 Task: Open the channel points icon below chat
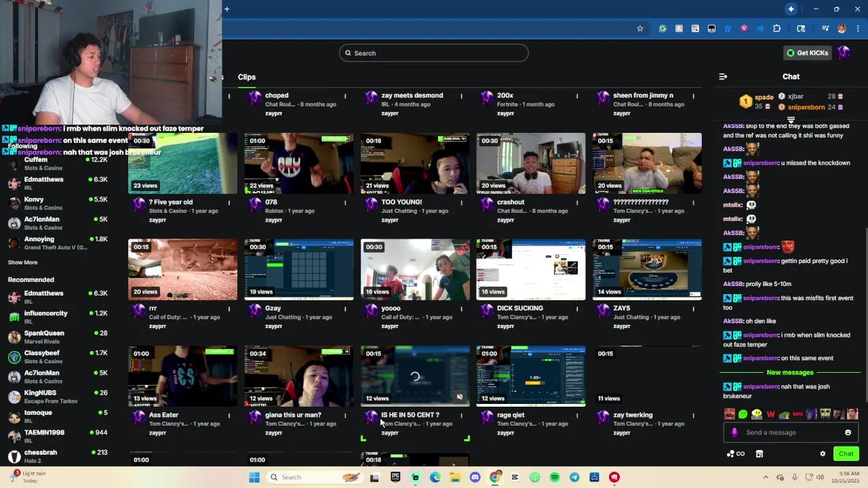(x=735, y=454)
